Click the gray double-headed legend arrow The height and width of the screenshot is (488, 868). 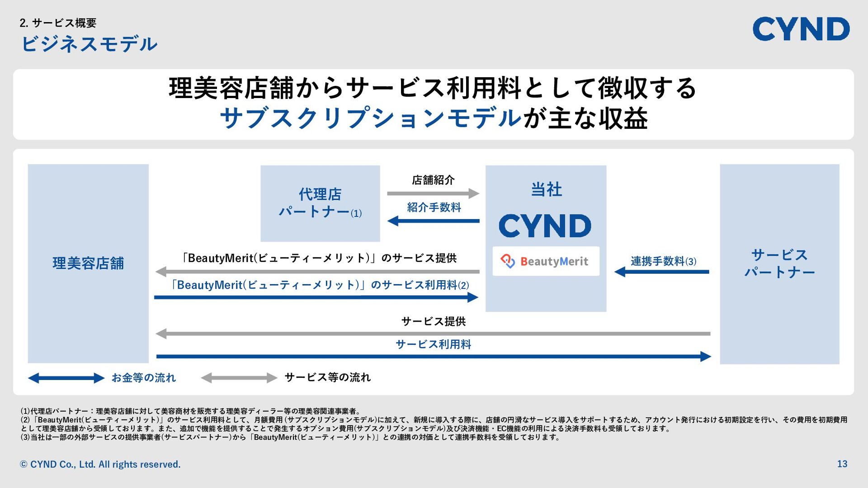[239, 378]
